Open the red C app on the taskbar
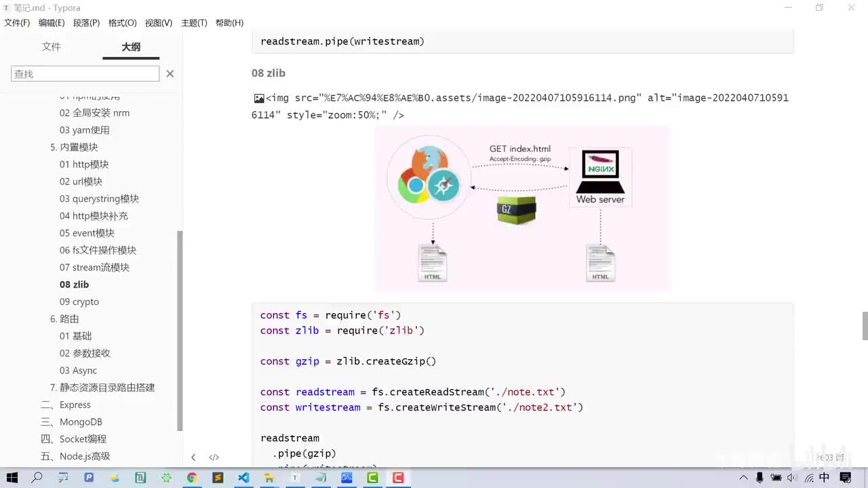The width and height of the screenshot is (868, 488). pyautogui.click(x=398, y=478)
